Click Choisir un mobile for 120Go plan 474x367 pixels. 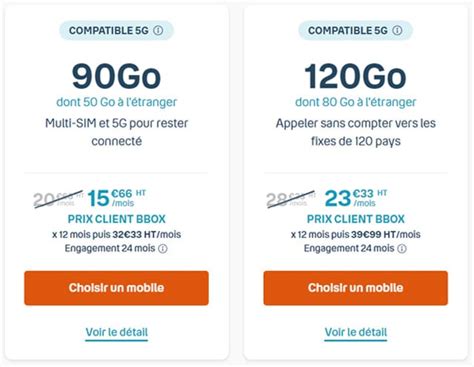[x=356, y=288]
